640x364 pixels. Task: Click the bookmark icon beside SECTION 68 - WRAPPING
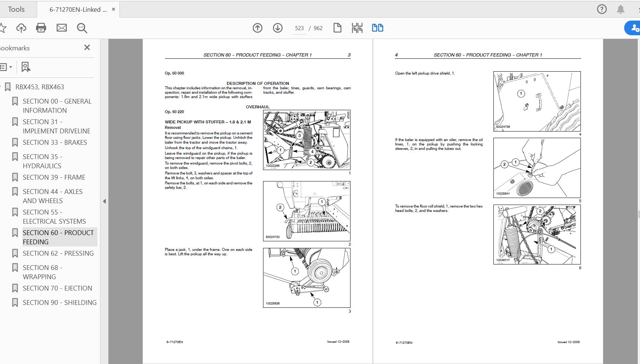click(15, 267)
